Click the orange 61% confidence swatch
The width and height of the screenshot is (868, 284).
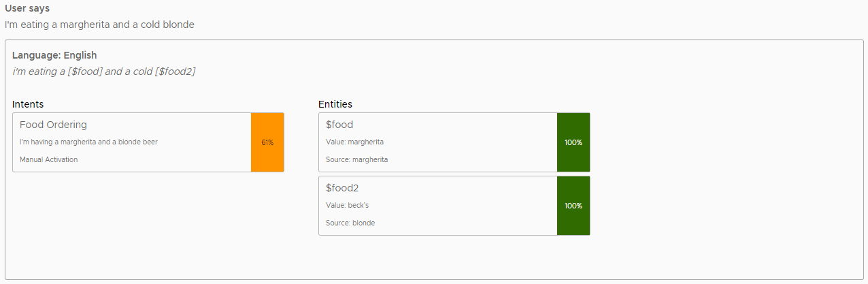(267, 142)
